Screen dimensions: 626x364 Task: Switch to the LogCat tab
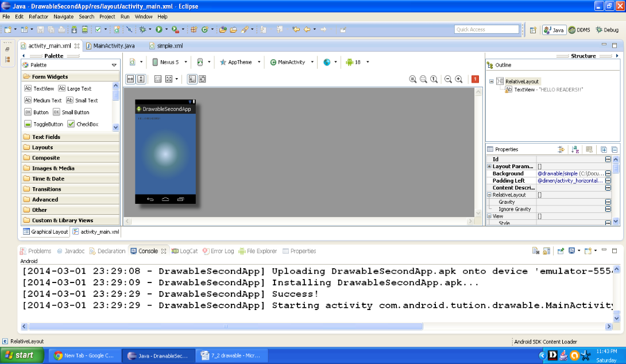(184, 251)
